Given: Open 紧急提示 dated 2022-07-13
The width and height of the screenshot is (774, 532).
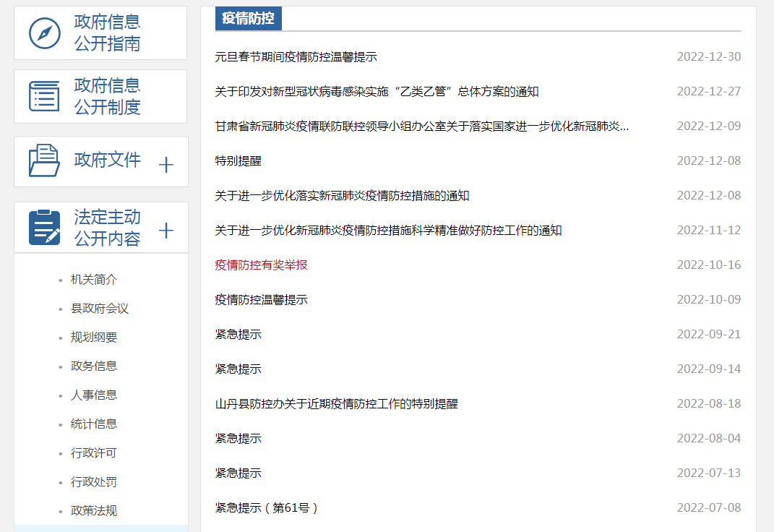Looking at the screenshot, I should (x=238, y=473).
